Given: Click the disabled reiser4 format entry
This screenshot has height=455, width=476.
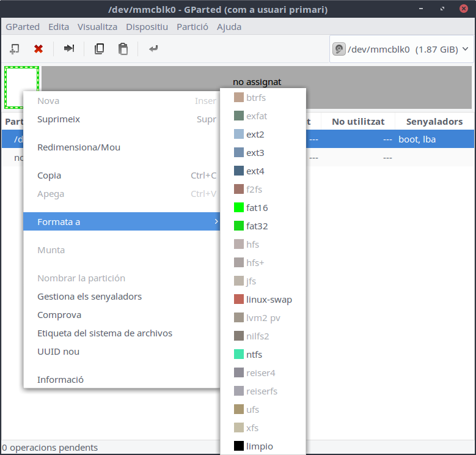Looking at the screenshot, I should coord(263,372).
